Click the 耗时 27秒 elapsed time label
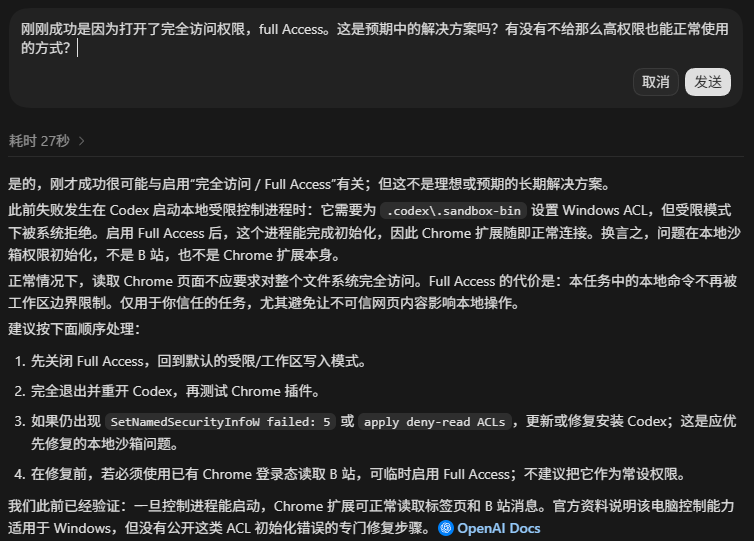The image size is (754, 541). 39,141
